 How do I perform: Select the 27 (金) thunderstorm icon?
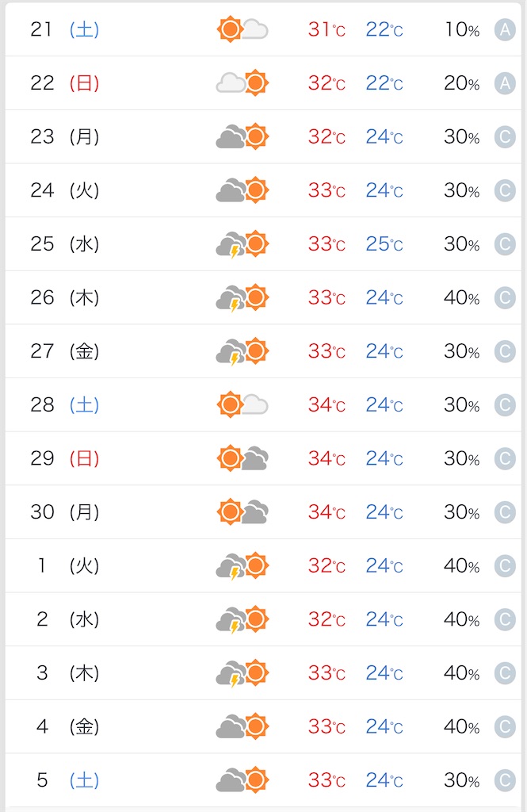[x=242, y=351]
